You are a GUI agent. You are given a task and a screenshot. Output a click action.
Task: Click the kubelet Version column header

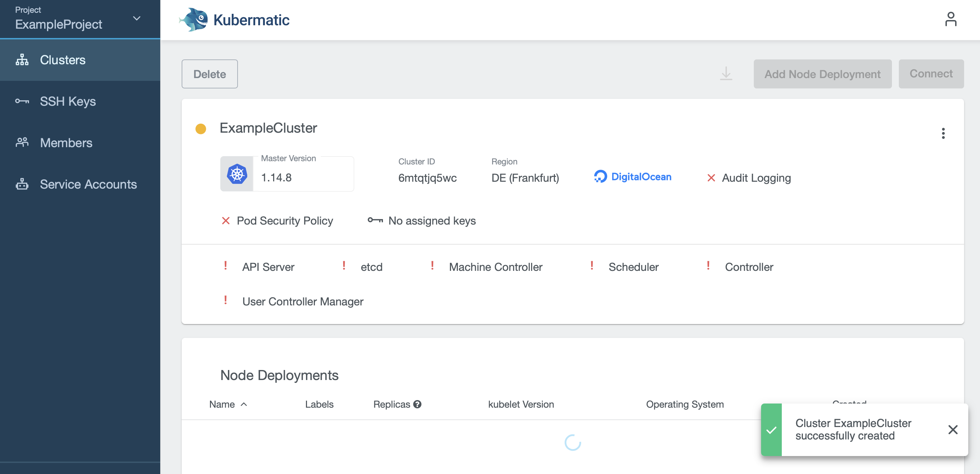pyautogui.click(x=521, y=404)
